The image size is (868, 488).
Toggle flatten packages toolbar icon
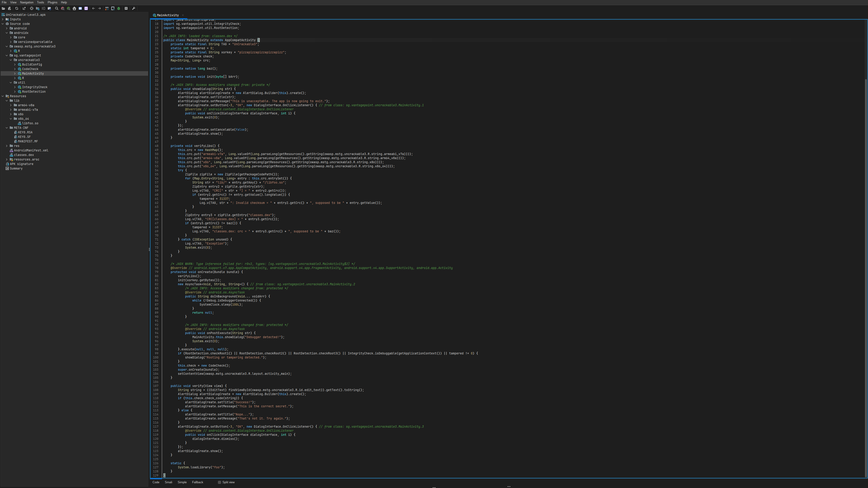pos(38,8)
